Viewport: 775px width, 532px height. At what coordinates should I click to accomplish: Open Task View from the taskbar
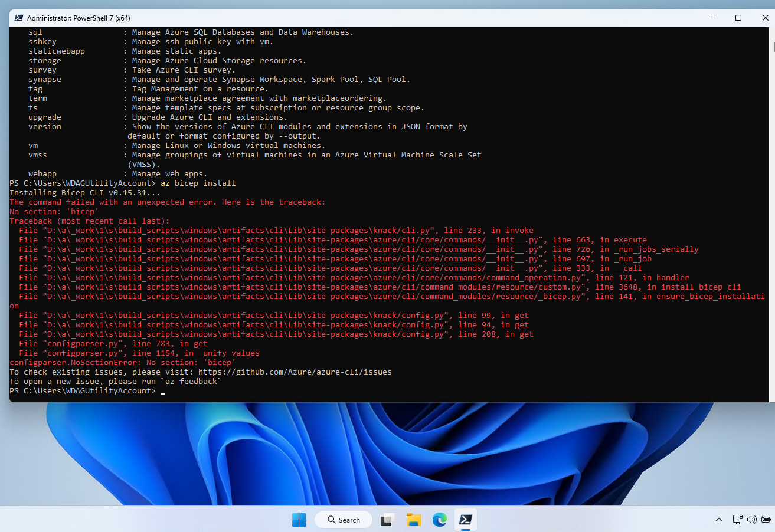coord(387,520)
